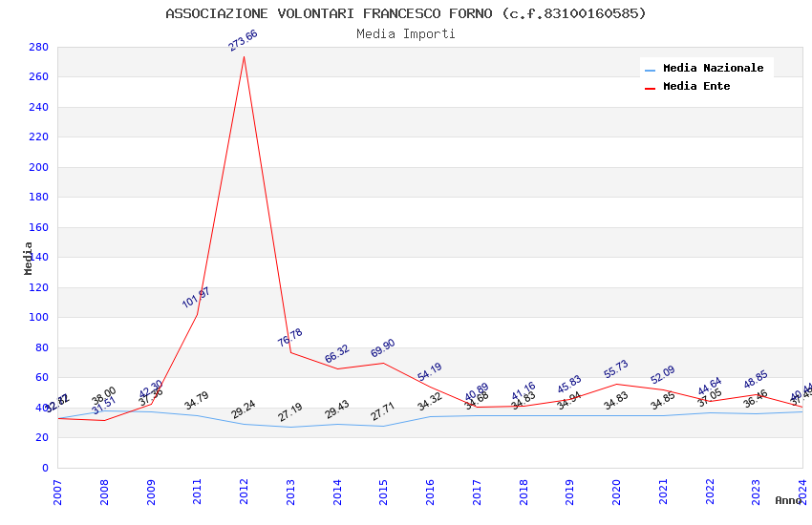Click the 280 y-axis tick label

tap(39, 47)
